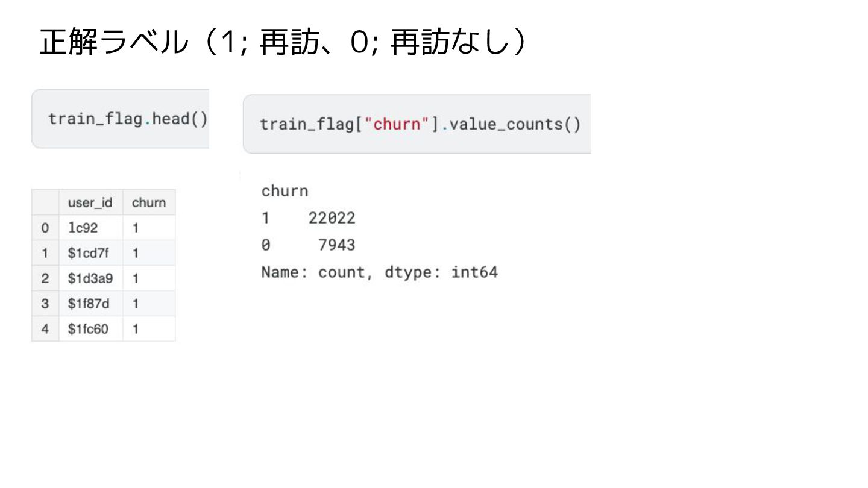Image resolution: width=868 pixels, height=488 pixels.
Task: Click the red "churn" string in code
Action: point(396,124)
